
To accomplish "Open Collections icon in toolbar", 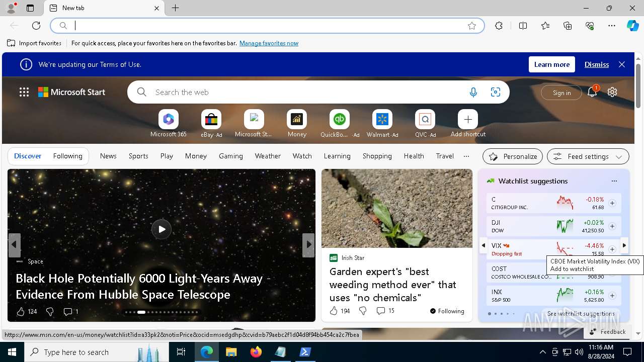I will (568, 26).
